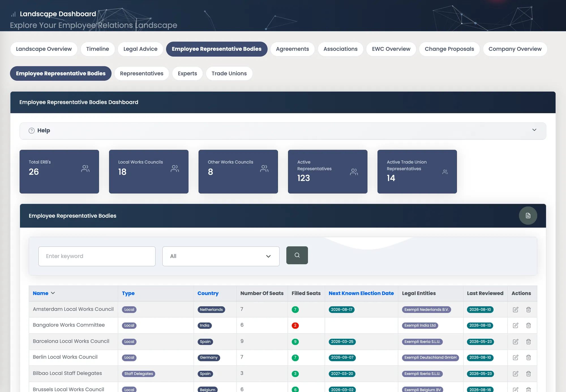Delete the Amsterdam Local Works Council row
Screen dimensions: 566x392
(x=528, y=310)
